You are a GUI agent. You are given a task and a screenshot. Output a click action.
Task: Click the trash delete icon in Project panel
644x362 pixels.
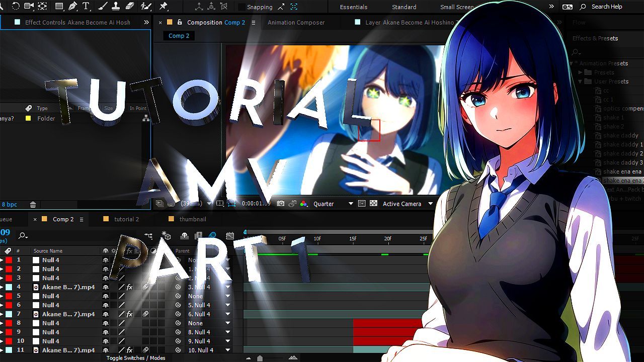(33, 205)
